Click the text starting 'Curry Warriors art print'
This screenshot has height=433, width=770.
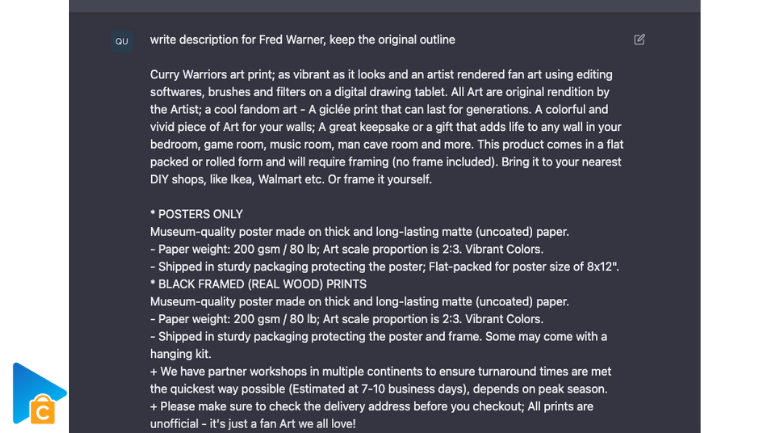coord(387,127)
